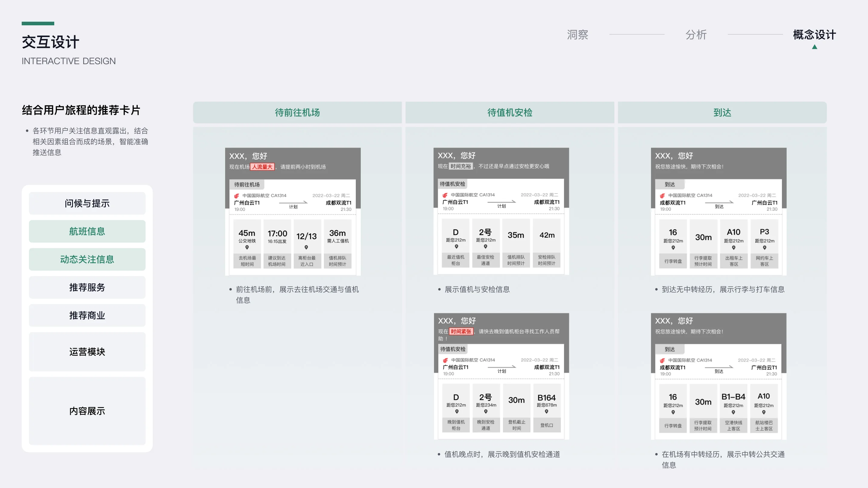Open the 42m 安检排队时间预计 tile
Viewport: 868px width, 488px height.
546,243
